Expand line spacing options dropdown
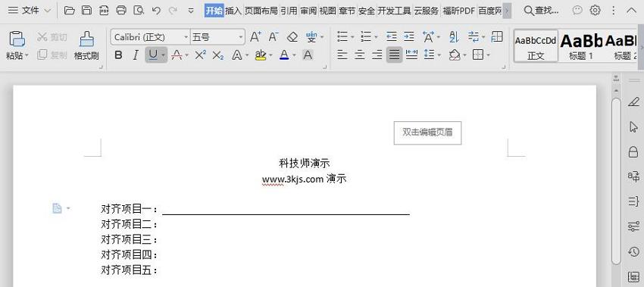The height and width of the screenshot is (287, 644). click(x=439, y=55)
